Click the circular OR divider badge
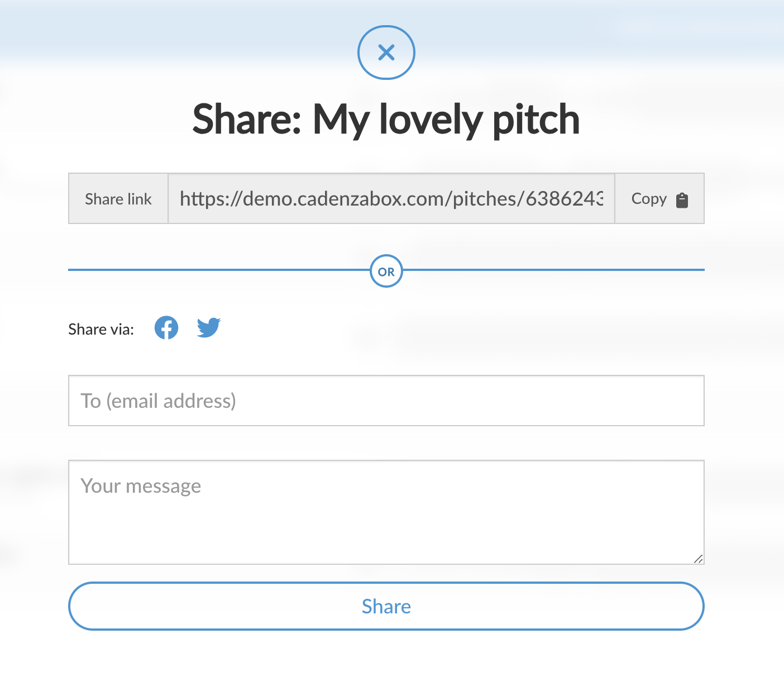Screen dimensions: 784x686 (x=386, y=271)
